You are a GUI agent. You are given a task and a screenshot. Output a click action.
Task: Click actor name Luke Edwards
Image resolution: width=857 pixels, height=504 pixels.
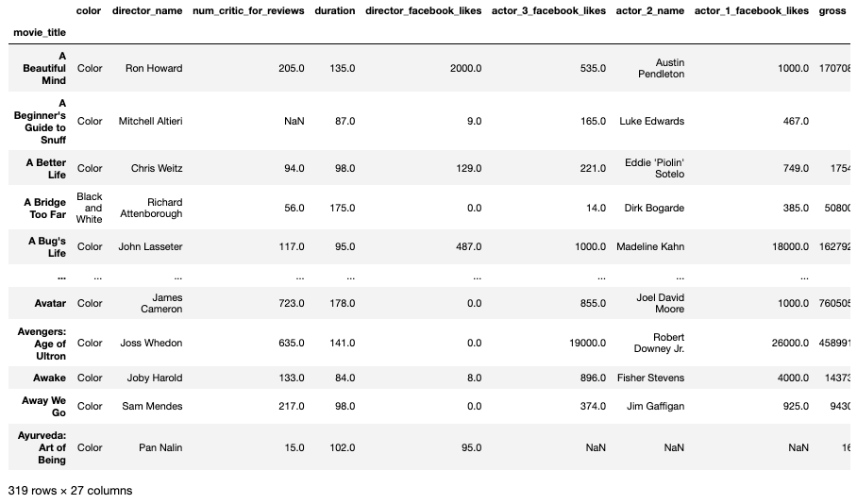[x=651, y=122]
